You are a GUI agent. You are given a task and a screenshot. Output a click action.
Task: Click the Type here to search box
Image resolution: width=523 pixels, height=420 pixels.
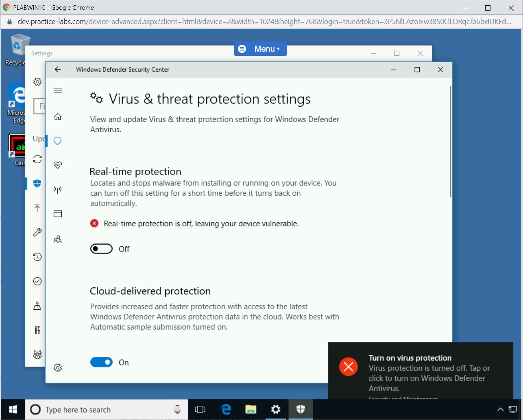coord(102,410)
